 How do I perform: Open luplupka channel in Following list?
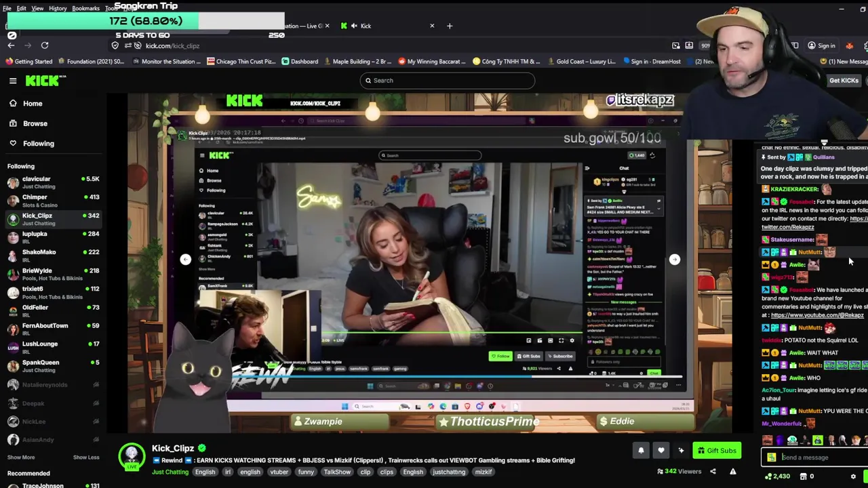(53, 237)
